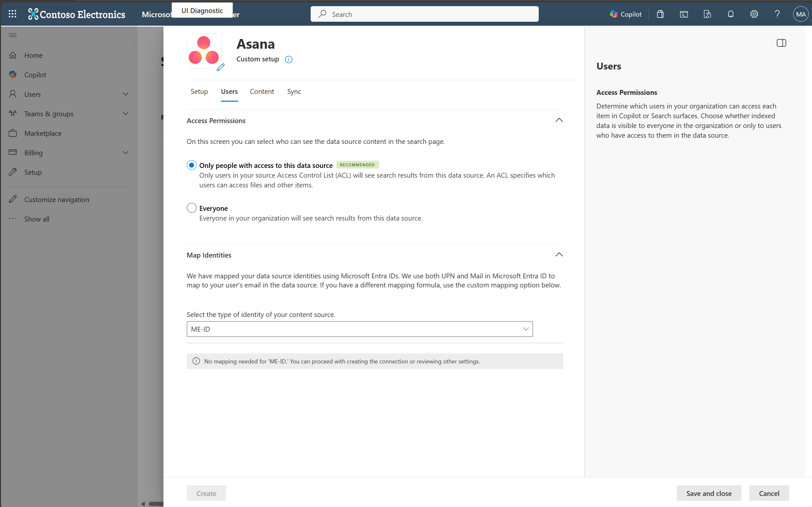Switch to the Setup tab
Image resolution: width=812 pixels, height=507 pixels.
tap(199, 91)
